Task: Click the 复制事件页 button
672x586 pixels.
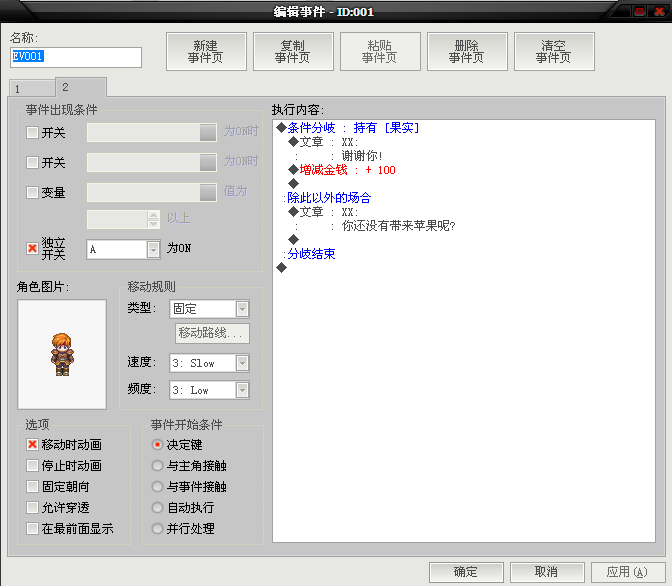Action: tap(293, 51)
